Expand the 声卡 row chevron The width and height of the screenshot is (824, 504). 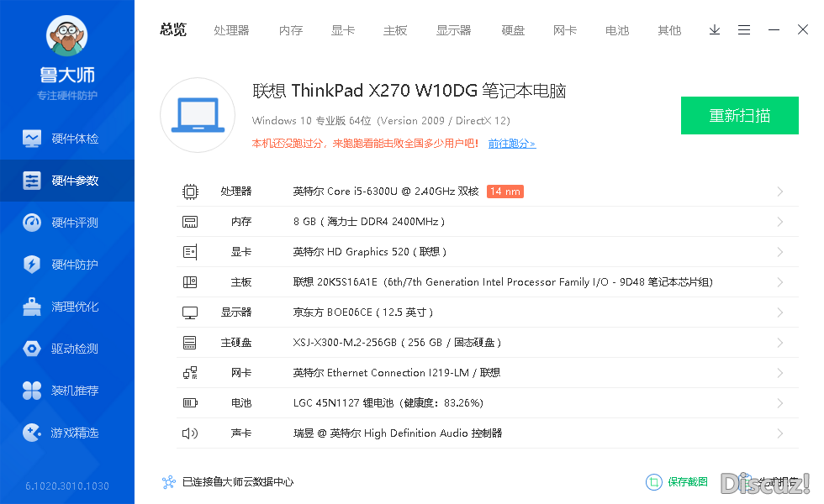(780, 433)
